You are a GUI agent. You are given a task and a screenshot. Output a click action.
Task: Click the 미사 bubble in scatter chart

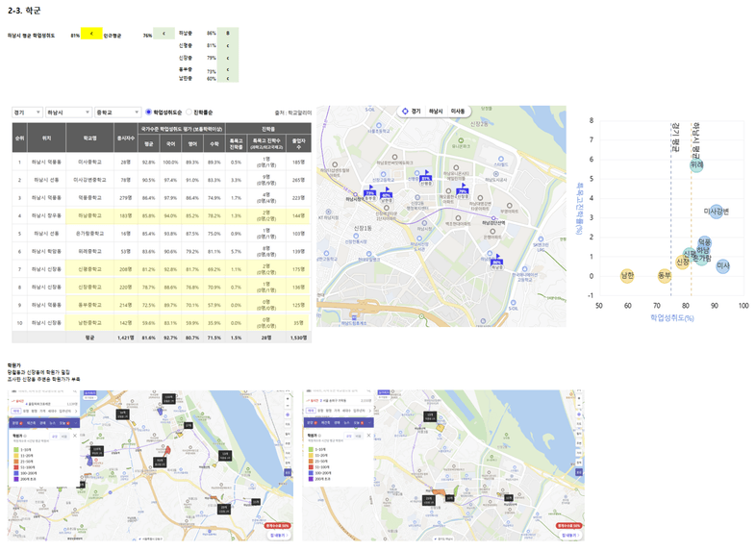coord(722,265)
